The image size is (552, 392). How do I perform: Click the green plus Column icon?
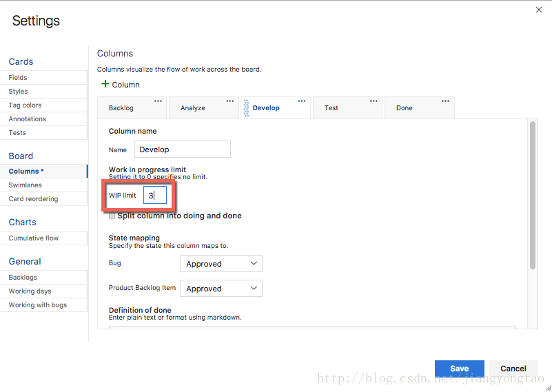click(x=105, y=84)
